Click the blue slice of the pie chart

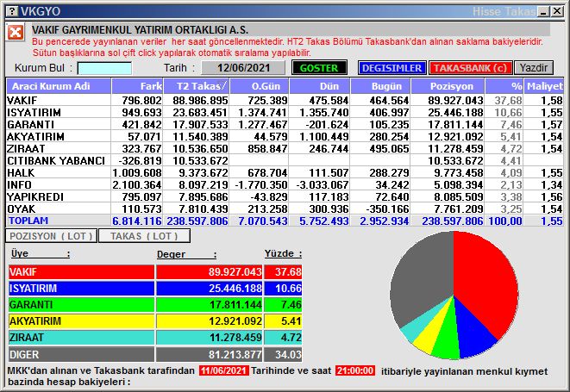473,333
